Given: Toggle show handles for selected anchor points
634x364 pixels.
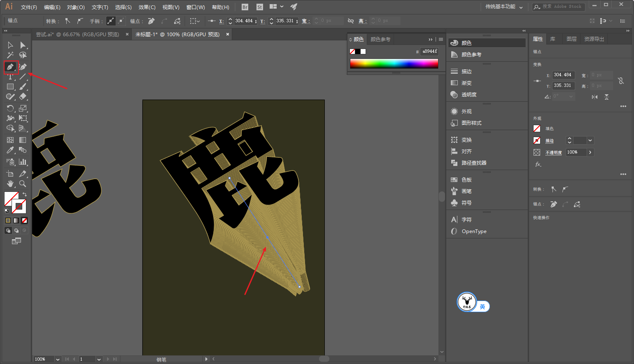Looking at the screenshot, I should pyautogui.click(x=111, y=21).
